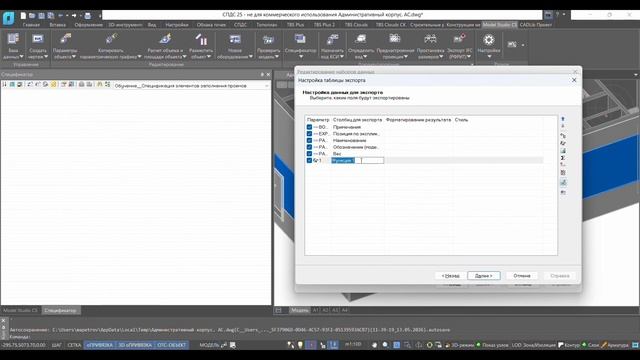Expand Параметры объекта dropdown arrow
This screenshot has width=640, height=360.
(x=73, y=57)
